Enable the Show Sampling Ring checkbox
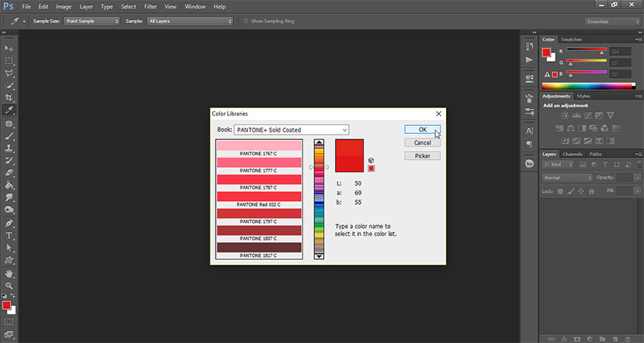 pos(246,21)
